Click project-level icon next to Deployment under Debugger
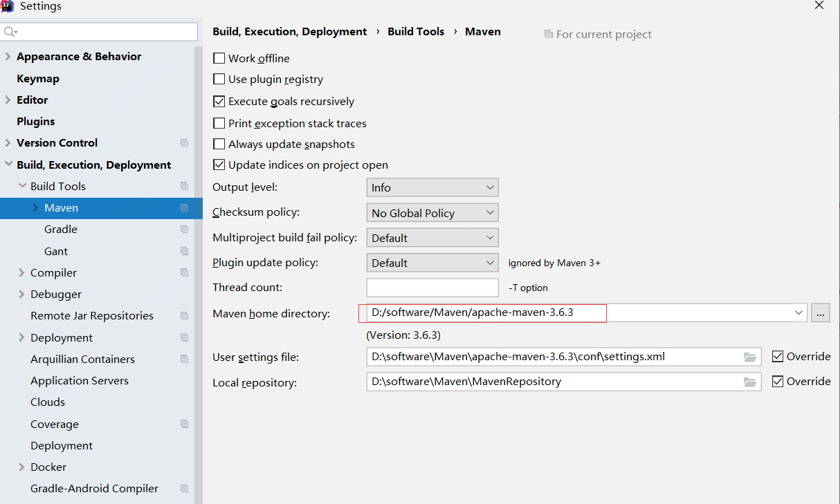The height and width of the screenshot is (504, 840). (184, 337)
